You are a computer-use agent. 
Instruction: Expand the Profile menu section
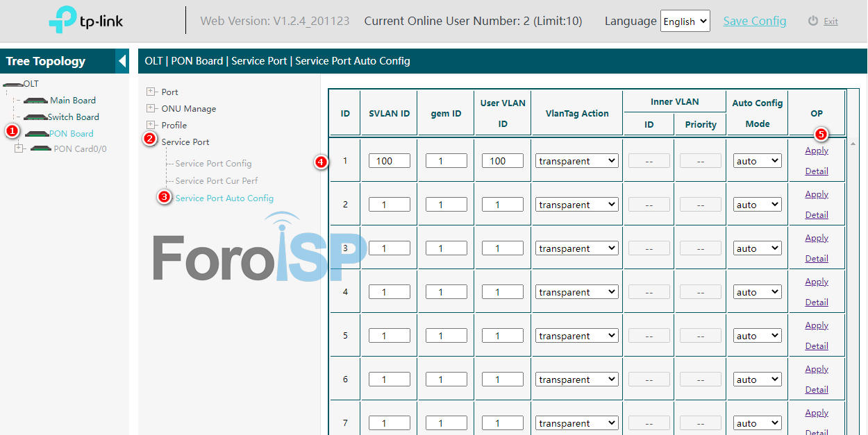[151, 125]
